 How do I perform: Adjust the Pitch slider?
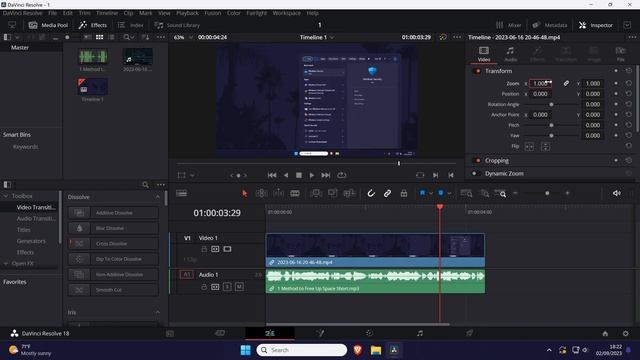(551, 125)
